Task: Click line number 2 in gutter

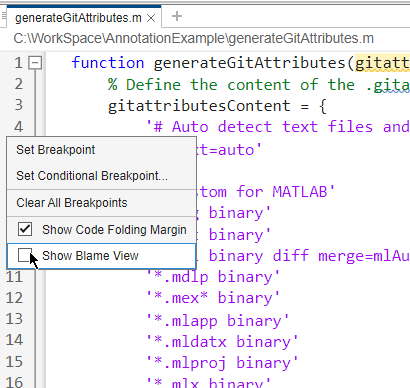Action: [x=18, y=84]
